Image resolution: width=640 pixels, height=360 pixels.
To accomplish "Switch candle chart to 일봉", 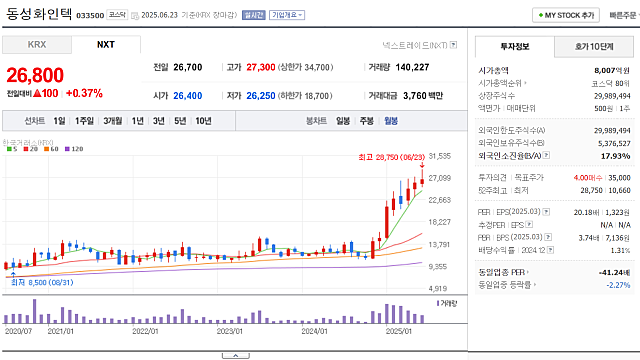I will coord(343,121).
